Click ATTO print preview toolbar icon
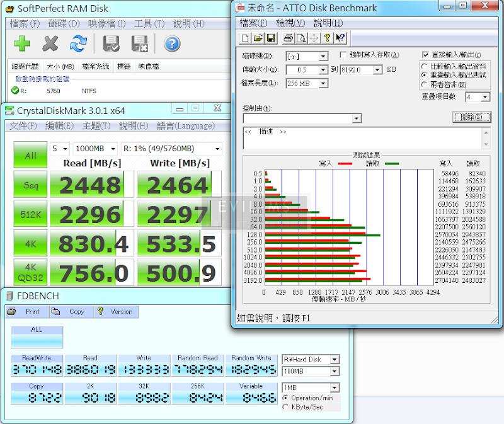Screen dimensions: 504x424 [x=301, y=38]
